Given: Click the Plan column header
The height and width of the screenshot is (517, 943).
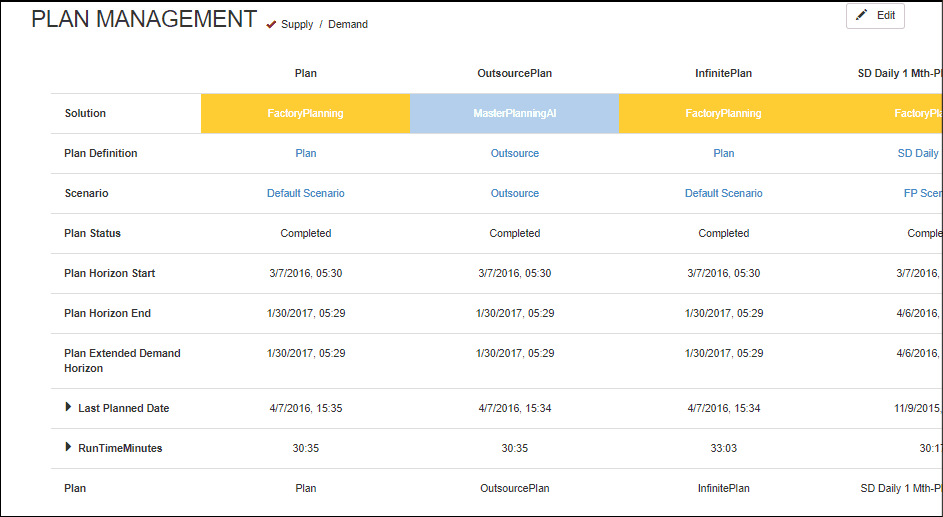Looking at the screenshot, I should click(306, 74).
